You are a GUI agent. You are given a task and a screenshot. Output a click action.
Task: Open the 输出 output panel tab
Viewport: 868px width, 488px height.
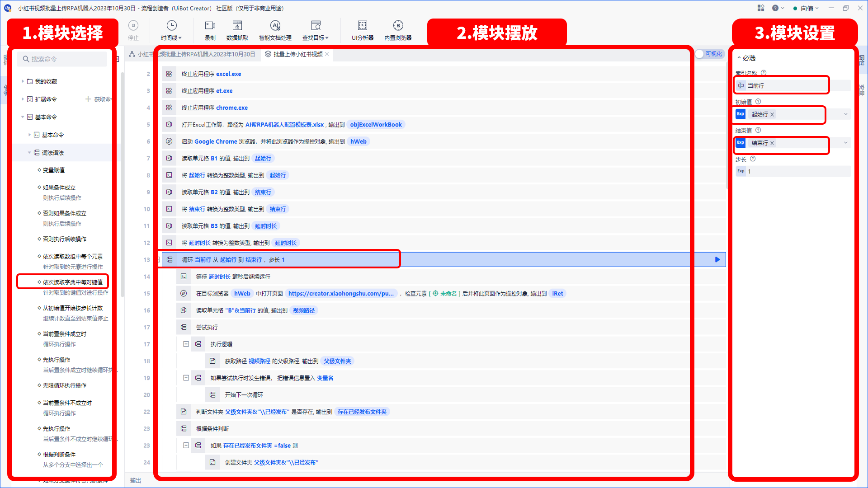136,480
